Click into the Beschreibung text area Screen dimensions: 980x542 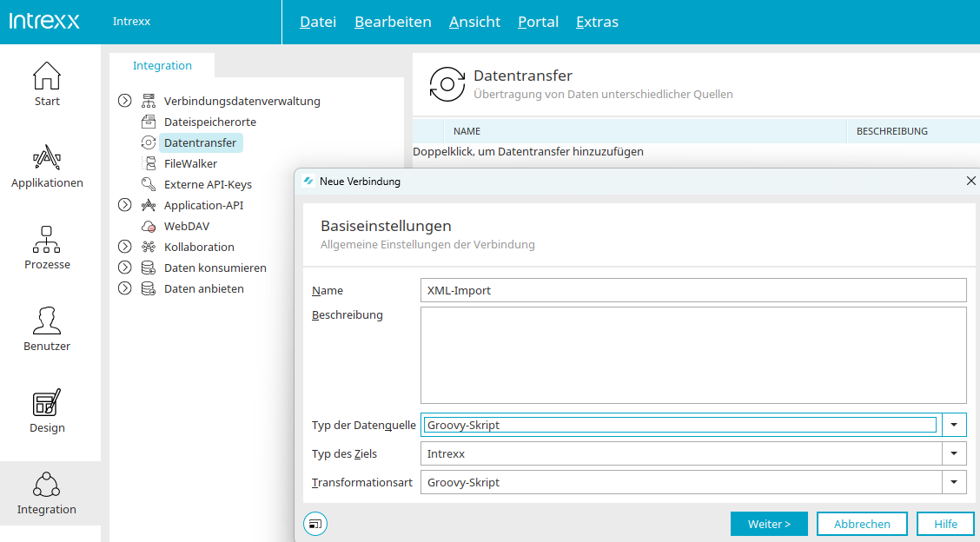(693, 354)
